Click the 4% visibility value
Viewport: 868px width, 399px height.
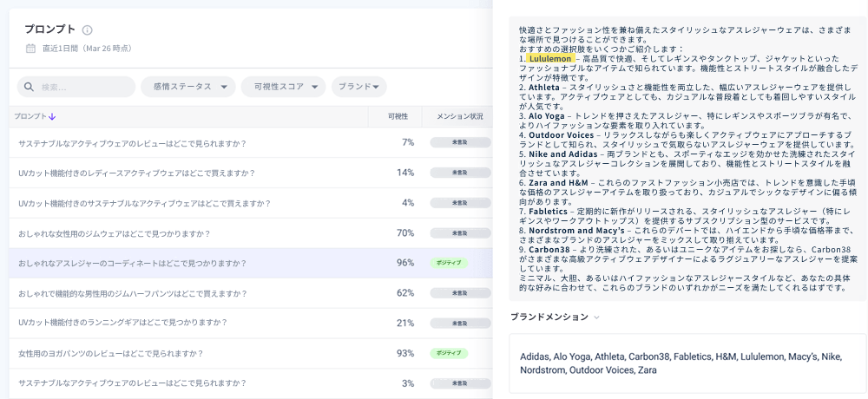[408, 203]
